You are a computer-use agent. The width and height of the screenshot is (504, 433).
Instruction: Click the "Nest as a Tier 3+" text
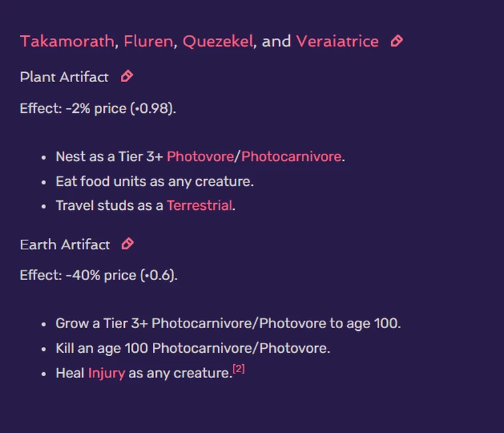[109, 157]
